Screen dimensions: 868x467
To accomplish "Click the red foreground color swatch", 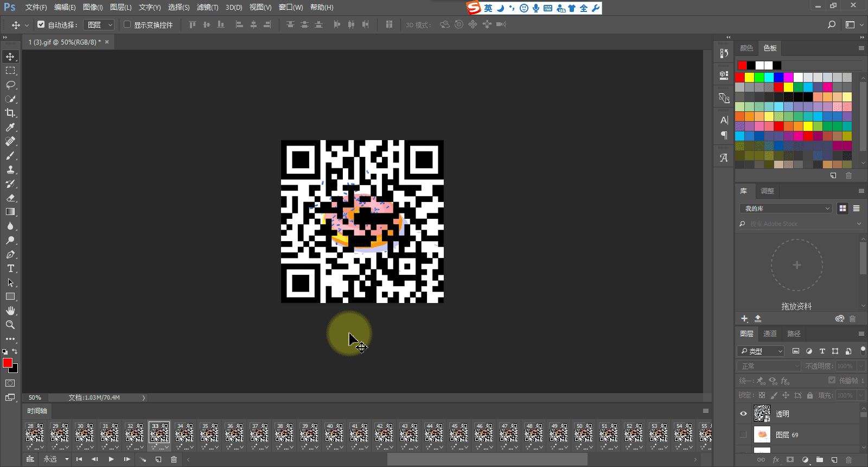I will click(x=7, y=363).
